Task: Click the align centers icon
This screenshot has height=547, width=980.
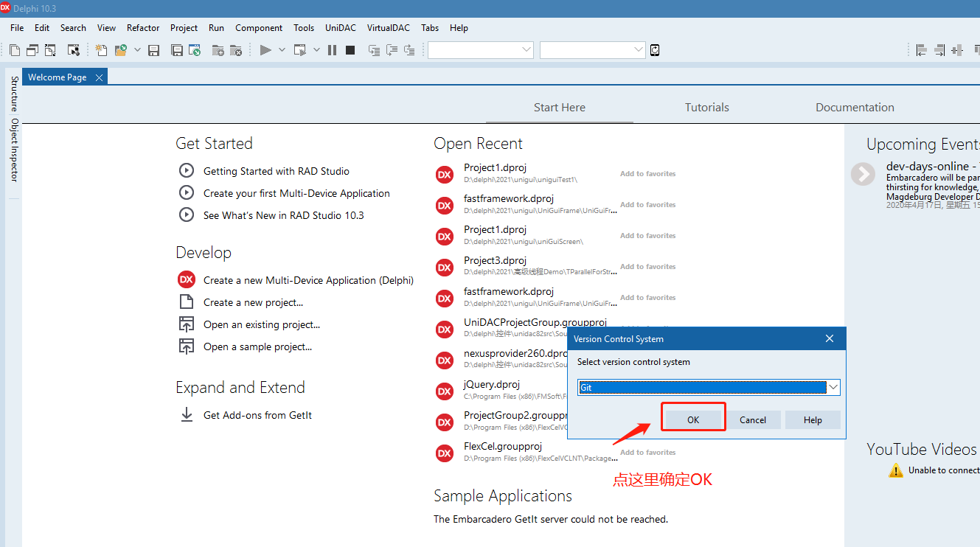Action: point(957,50)
